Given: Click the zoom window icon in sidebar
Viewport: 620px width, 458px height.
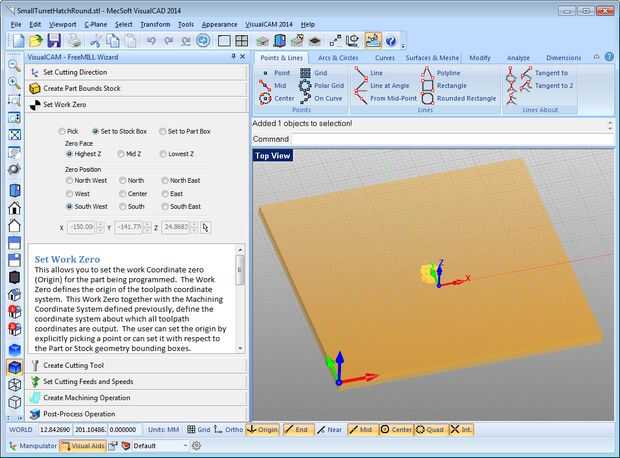Looking at the screenshot, I should pos(14,100).
